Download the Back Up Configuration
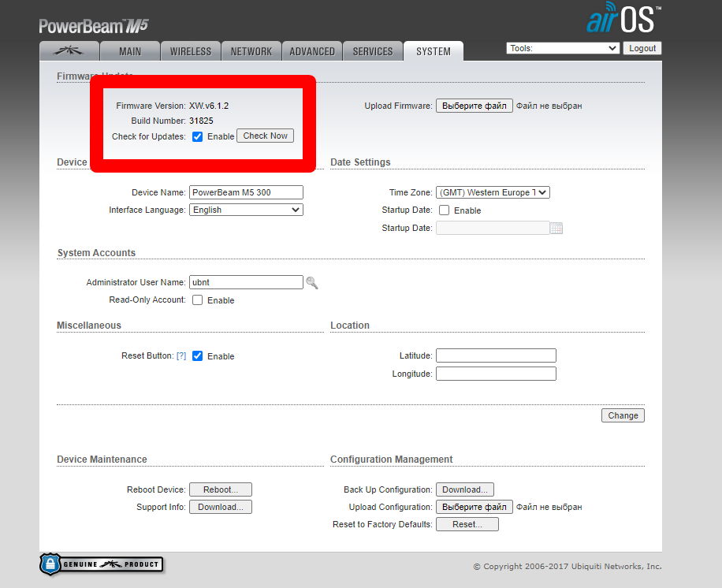 click(x=465, y=489)
